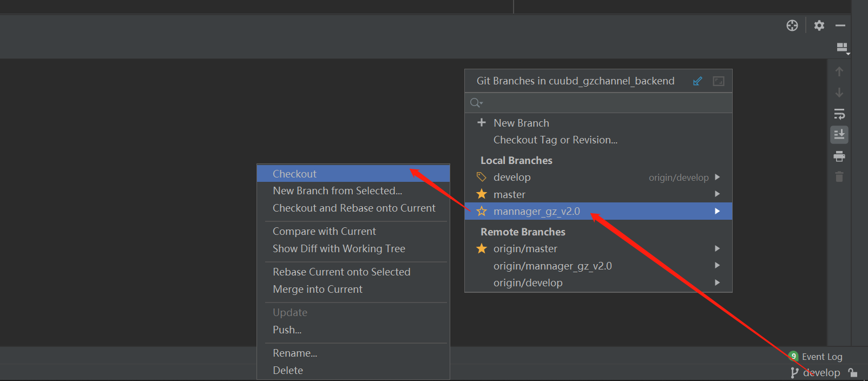The width and height of the screenshot is (868, 381).
Task: Expand the develop branch submenu arrow
Action: point(718,177)
